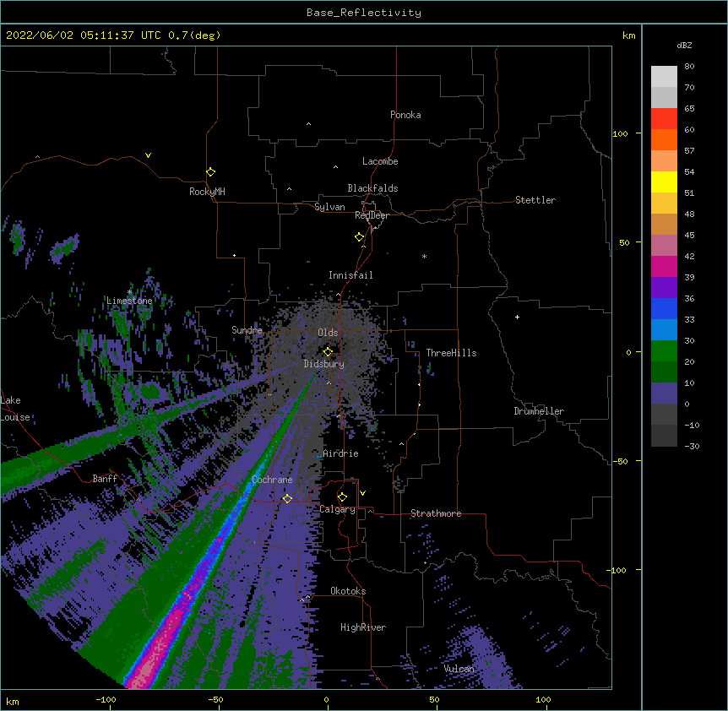Click the HighRiver label

coord(362,627)
